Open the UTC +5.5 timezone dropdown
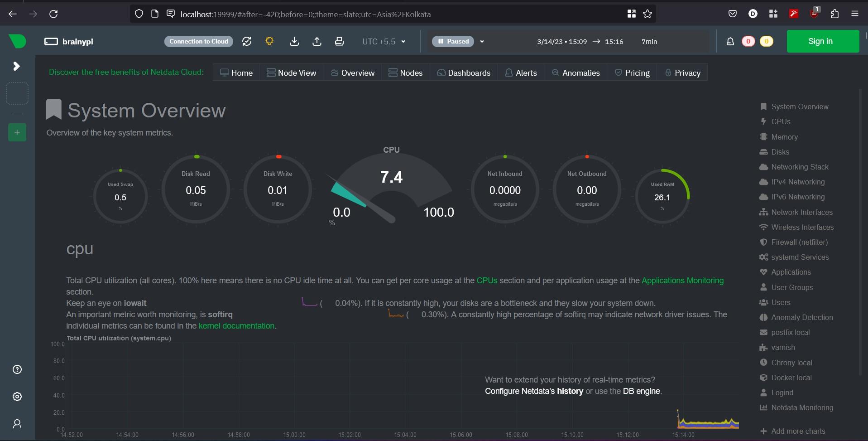Image resolution: width=868 pixels, height=441 pixels. tap(384, 41)
